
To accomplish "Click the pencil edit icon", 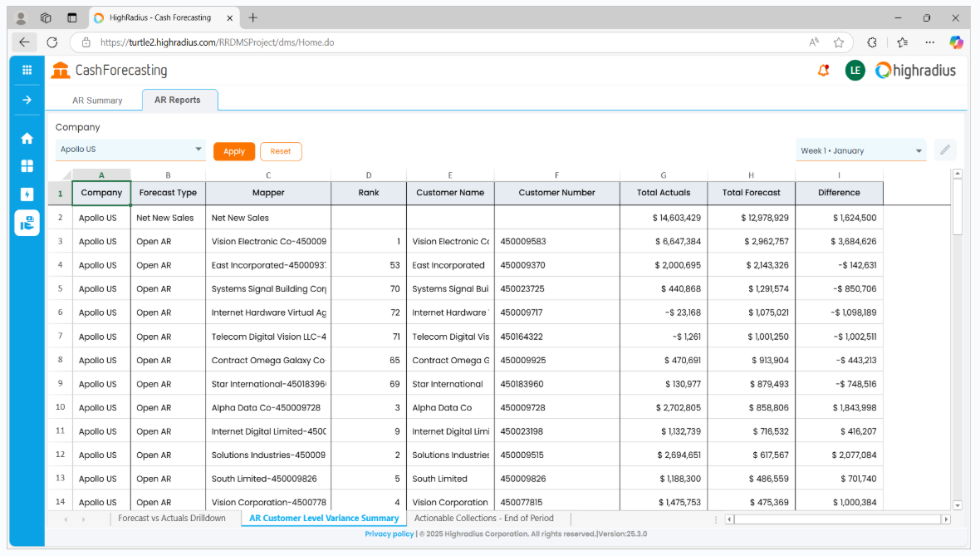I will coord(945,150).
